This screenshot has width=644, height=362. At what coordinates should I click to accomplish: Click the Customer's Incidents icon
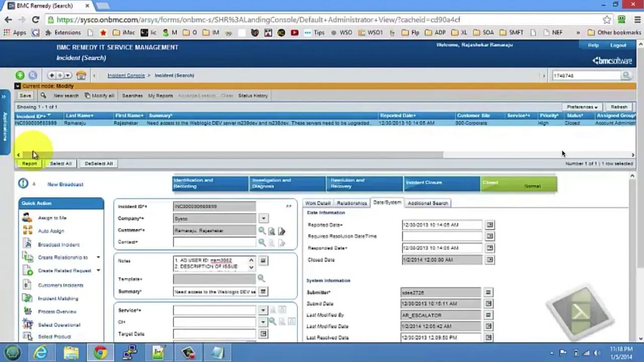coord(27,285)
